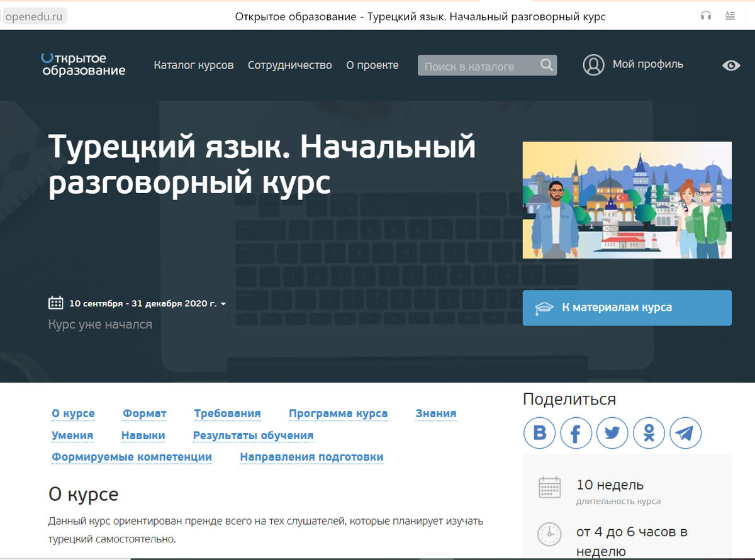Image resolution: width=755 pixels, height=560 pixels.
Task: Click the magnifier icon in the catalog search
Action: point(545,65)
